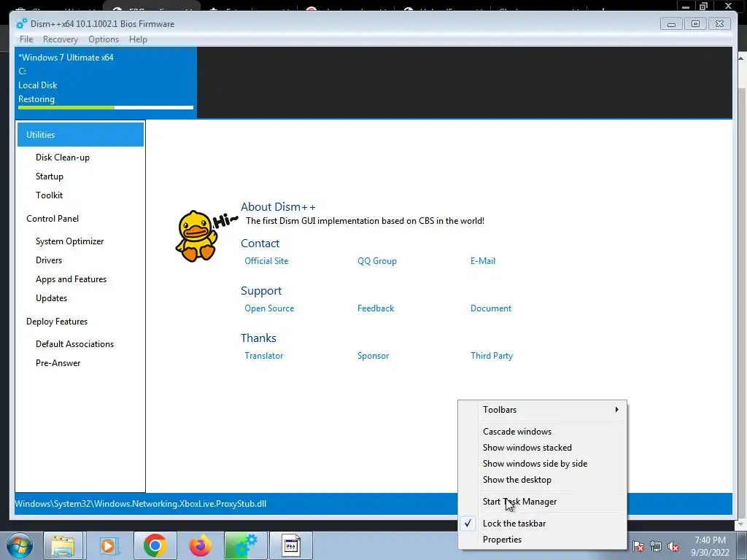This screenshot has width=747, height=560.
Task: Click the E-Mail contact link
Action: (483, 261)
